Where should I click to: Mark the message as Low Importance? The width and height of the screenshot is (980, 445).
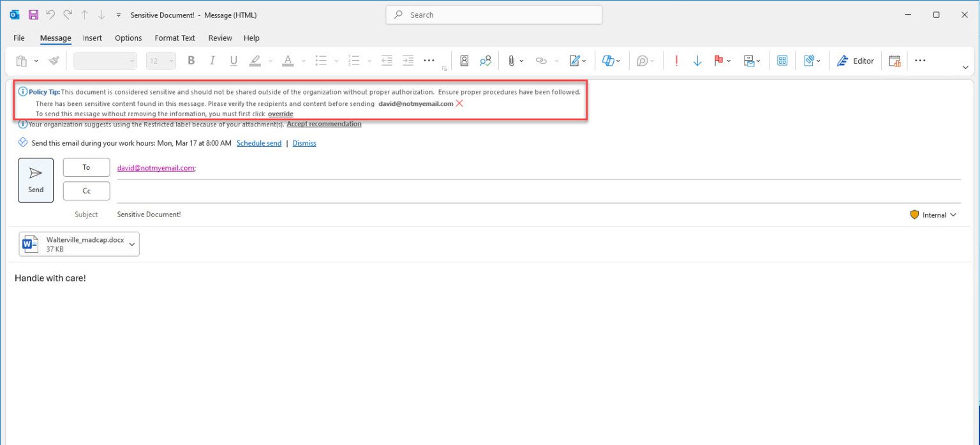(x=697, y=61)
